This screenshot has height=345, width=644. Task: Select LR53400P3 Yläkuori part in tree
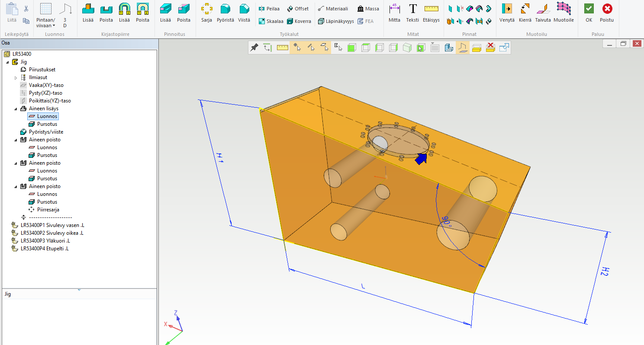point(45,241)
